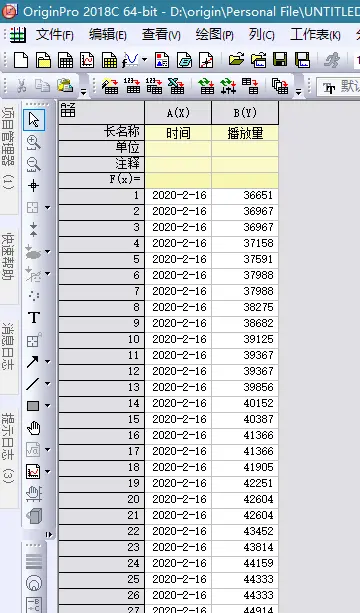Click the cell with value 40152
Viewport: 360px width, 613px height.
245,403
